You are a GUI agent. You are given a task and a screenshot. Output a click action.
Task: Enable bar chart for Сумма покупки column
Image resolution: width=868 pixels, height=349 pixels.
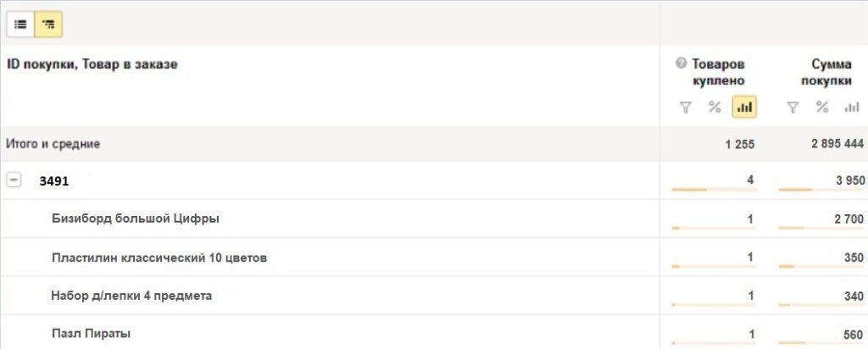(851, 108)
